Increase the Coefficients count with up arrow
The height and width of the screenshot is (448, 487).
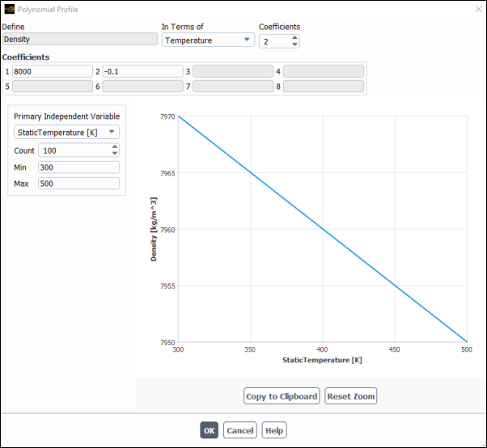tap(294, 36)
